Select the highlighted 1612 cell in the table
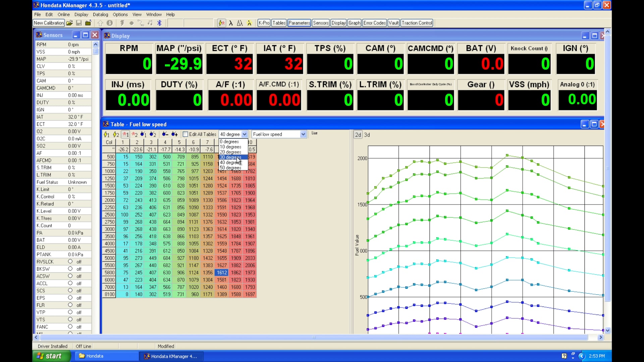 pyautogui.click(x=222, y=273)
